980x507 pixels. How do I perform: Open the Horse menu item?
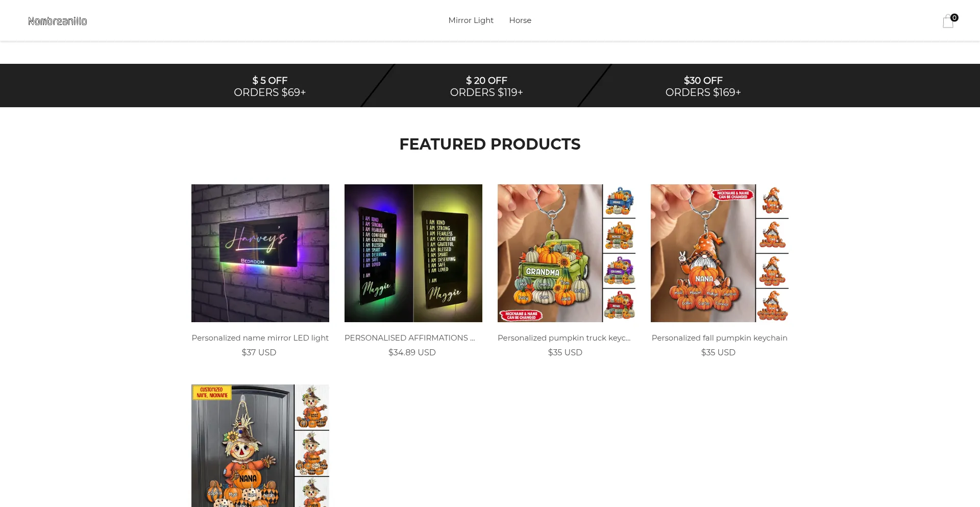coord(520,20)
